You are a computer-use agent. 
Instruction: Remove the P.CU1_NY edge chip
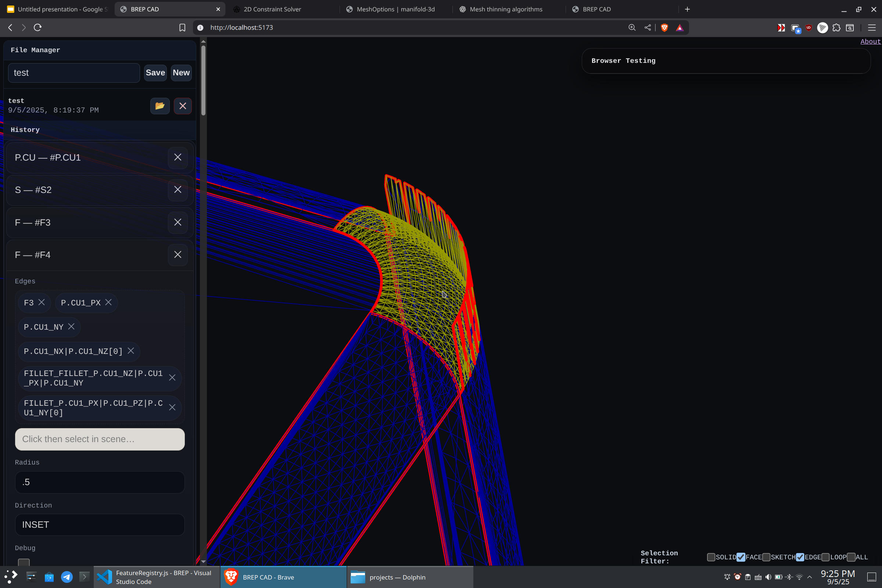[71, 327]
